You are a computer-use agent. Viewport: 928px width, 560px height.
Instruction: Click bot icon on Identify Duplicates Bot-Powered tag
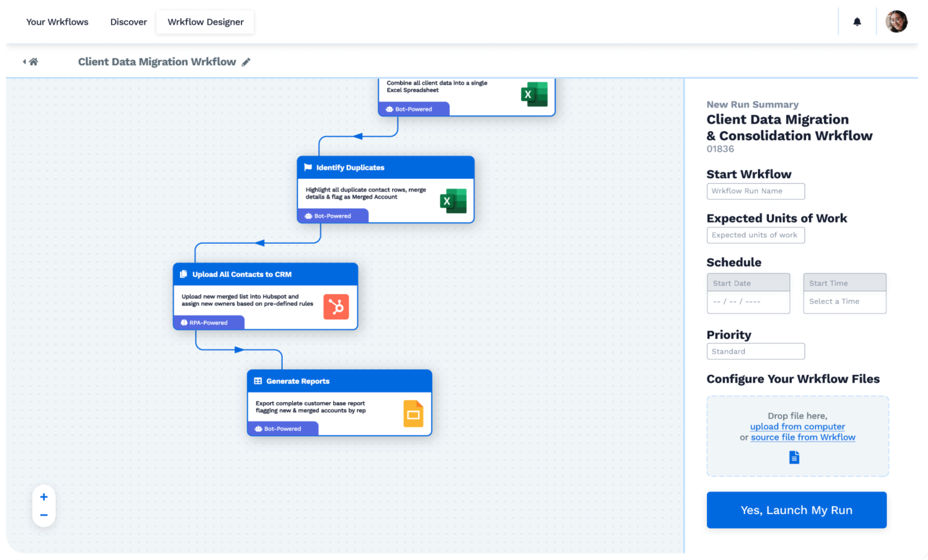[309, 216]
